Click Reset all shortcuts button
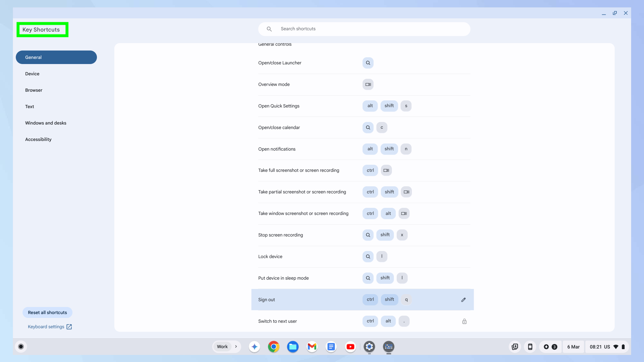Screen dimensions: 644x362 click(47, 312)
